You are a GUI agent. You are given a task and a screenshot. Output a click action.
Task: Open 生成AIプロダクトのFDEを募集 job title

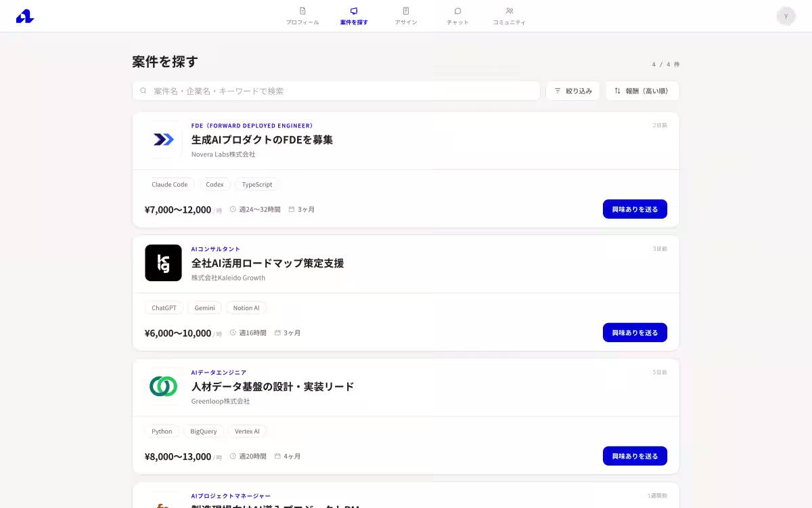[x=262, y=140]
